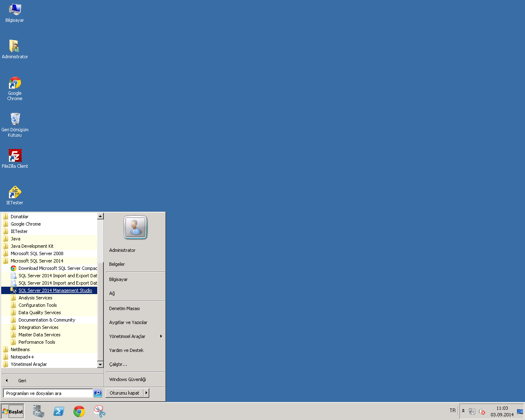Expand the Notepad++ folder
The height and width of the screenshot is (420, 525).
pyautogui.click(x=49, y=357)
